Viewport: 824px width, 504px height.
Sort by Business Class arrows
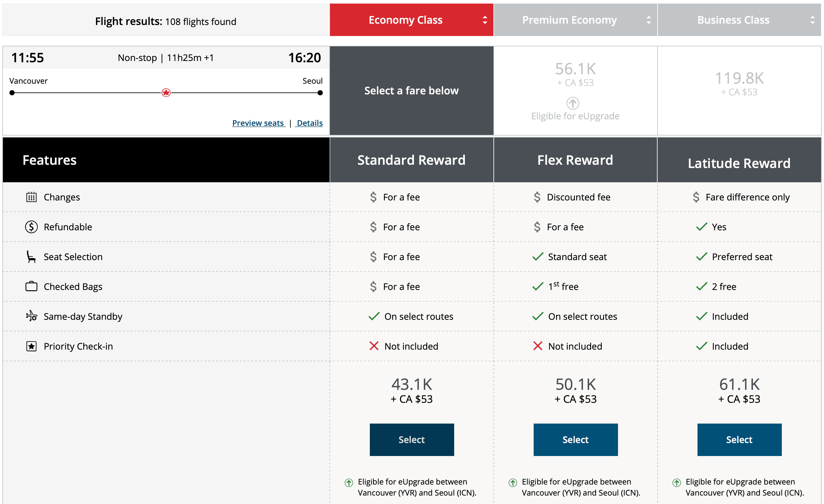point(813,20)
